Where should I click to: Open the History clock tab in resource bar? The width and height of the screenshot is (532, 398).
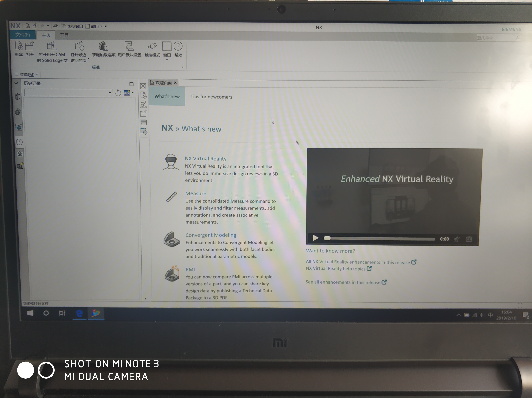click(x=19, y=142)
